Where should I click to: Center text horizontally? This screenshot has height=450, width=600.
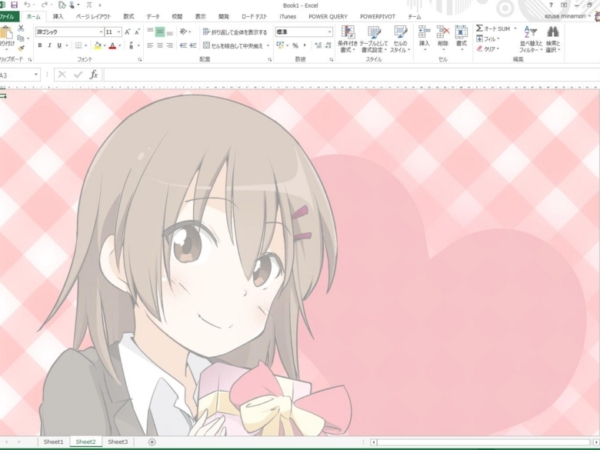(160, 46)
